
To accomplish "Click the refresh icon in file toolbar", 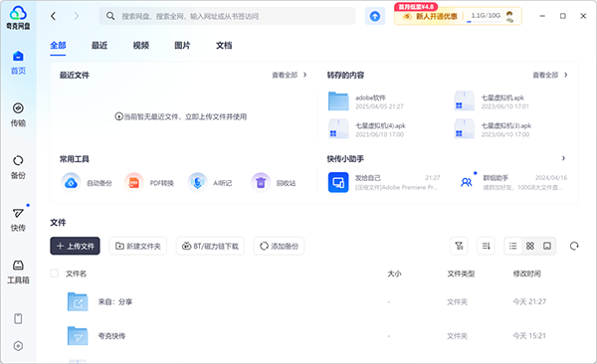I will point(574,246).
